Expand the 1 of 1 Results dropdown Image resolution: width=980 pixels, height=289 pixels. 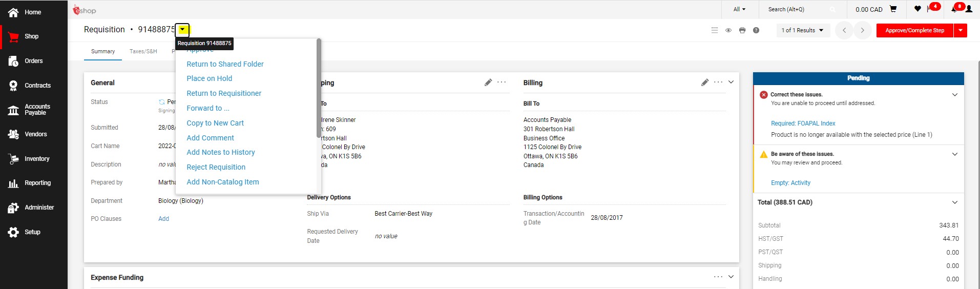pyautogui.click(x=802, y=30)
